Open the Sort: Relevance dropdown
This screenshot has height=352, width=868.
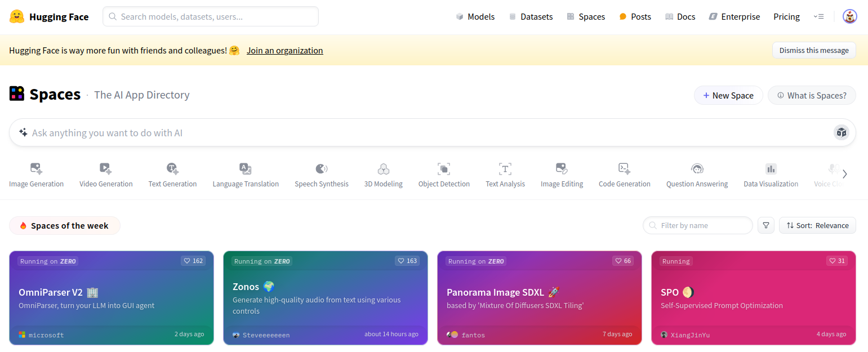point(817,225)
